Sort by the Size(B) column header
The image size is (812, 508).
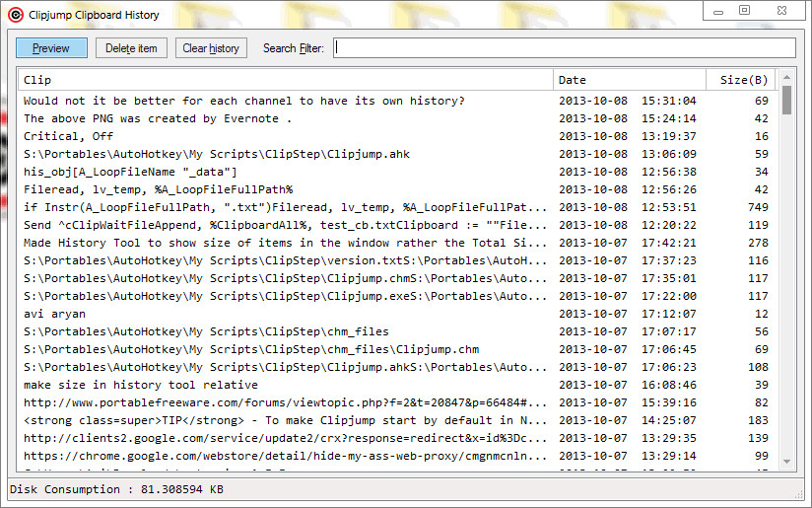[740, 80]
